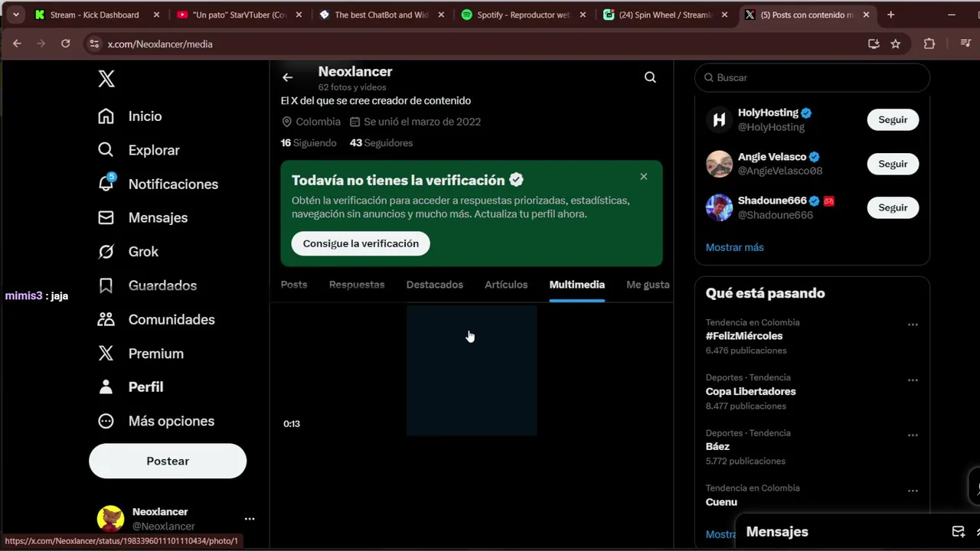Screen dimensions: 980x551
Task: Click Mostrar más under suggestions
Action: click(735, 247)
